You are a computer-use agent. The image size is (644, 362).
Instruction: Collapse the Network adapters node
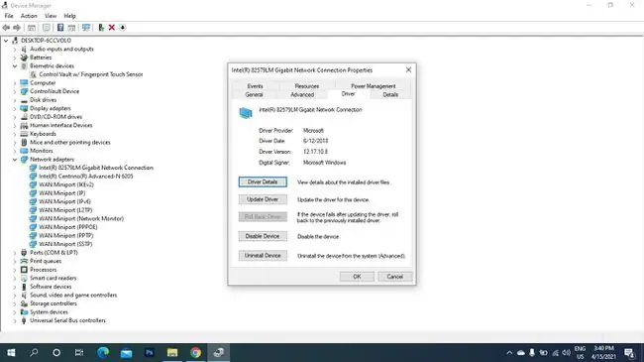(15, 160)
